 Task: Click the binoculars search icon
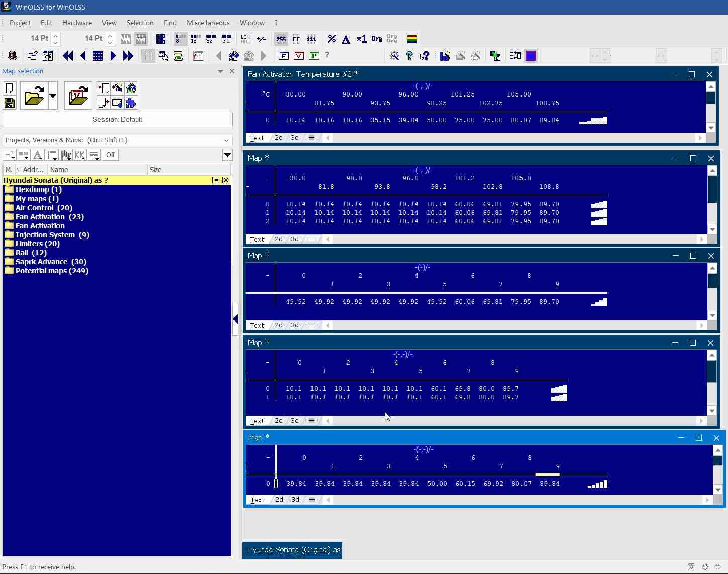click(234, 56)
